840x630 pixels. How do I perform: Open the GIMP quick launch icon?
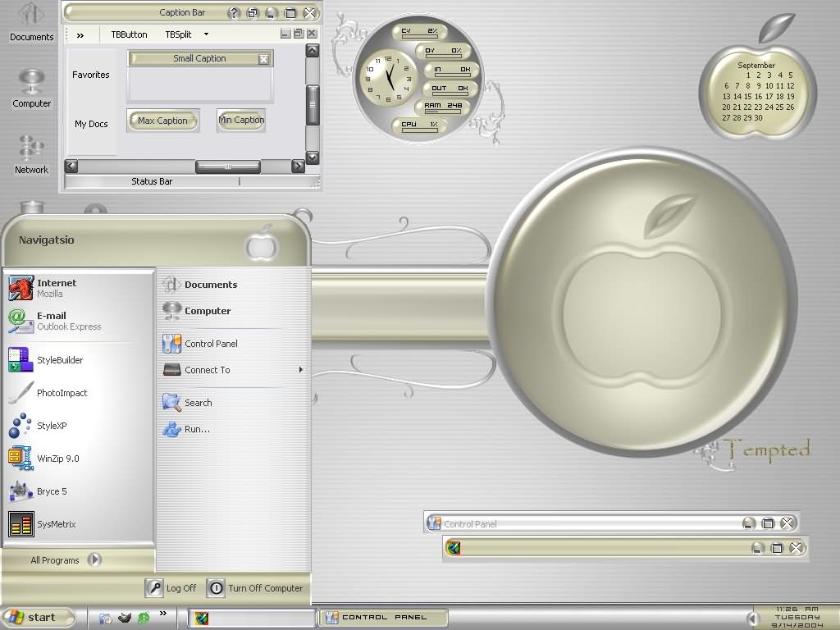tap(125, 618)
